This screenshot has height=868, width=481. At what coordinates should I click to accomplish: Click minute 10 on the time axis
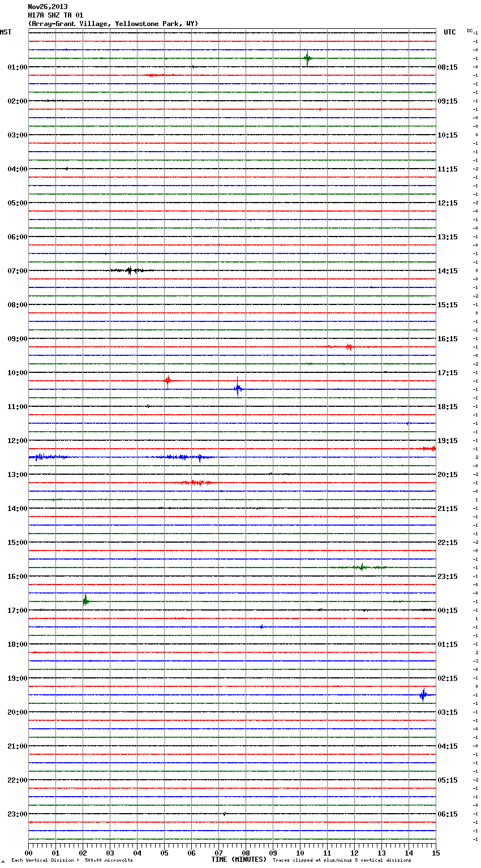tap(300, 853)
